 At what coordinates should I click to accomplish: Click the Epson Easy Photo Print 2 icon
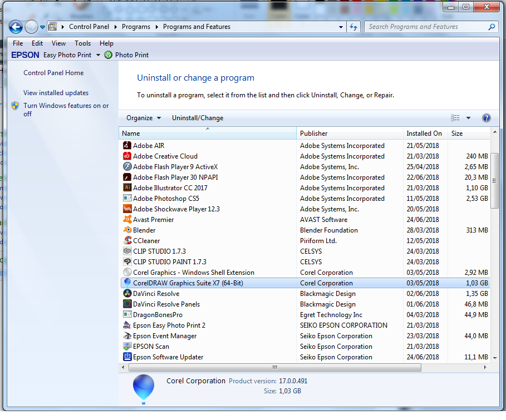127,325
